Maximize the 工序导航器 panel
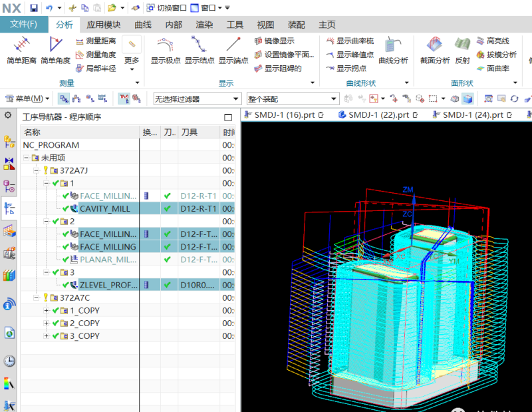 pos(228,117)
